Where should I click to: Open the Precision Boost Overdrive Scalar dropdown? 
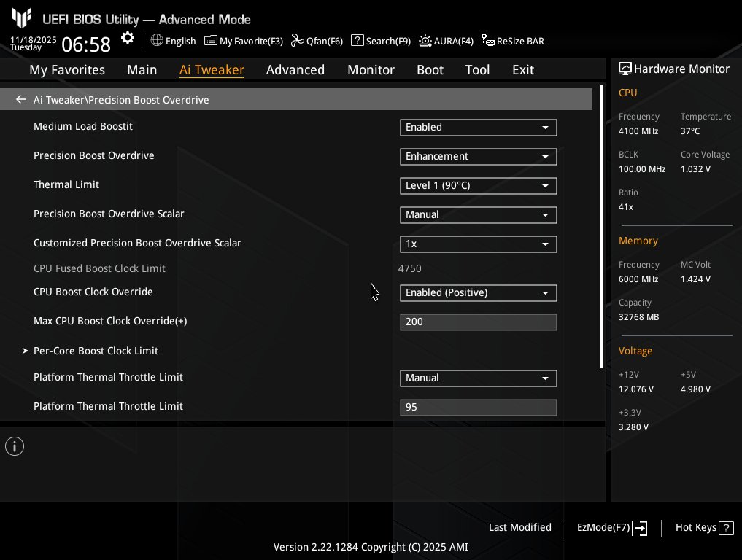click(x=478, y=215)
